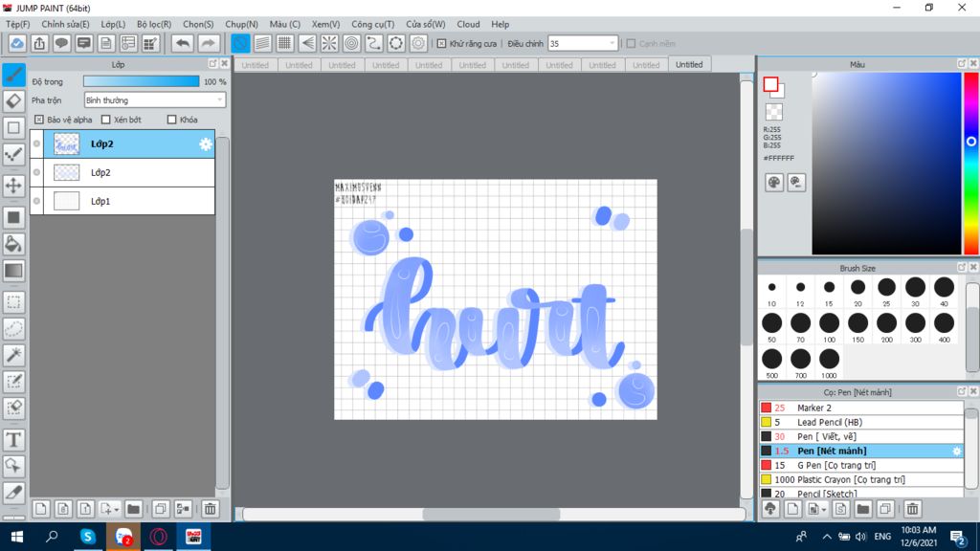Open gear settings for Pen [Nét mảnh] brush
Viewport: 980px width, 551px height.
[x=956, y=451]
